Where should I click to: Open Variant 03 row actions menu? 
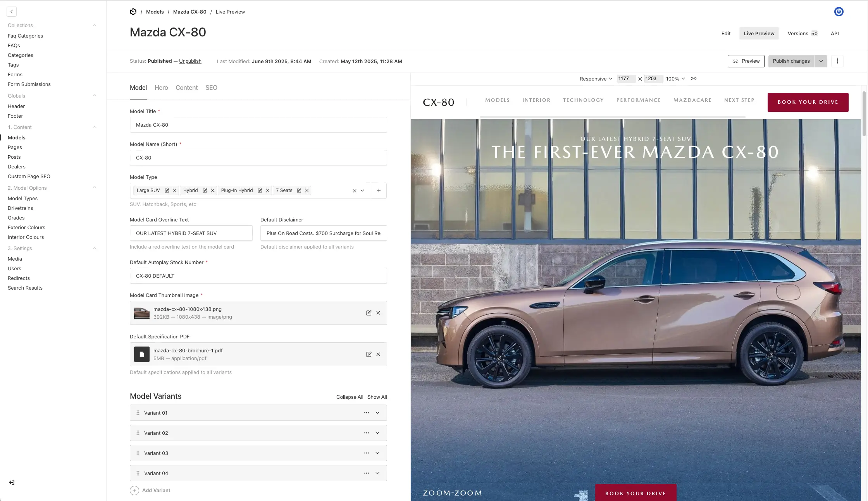point(367,453)
